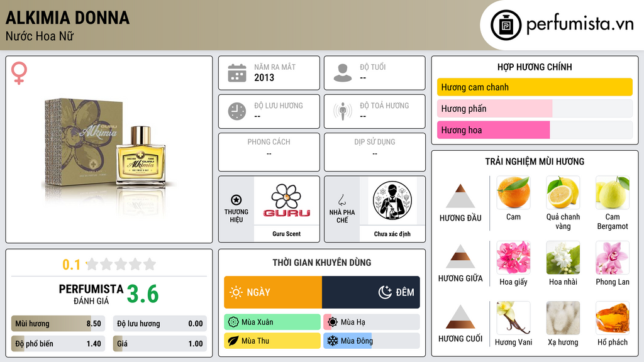This screenshot has width=644, height=362.
Task: Click the Hương hoa accord bar
Action: 535,130
